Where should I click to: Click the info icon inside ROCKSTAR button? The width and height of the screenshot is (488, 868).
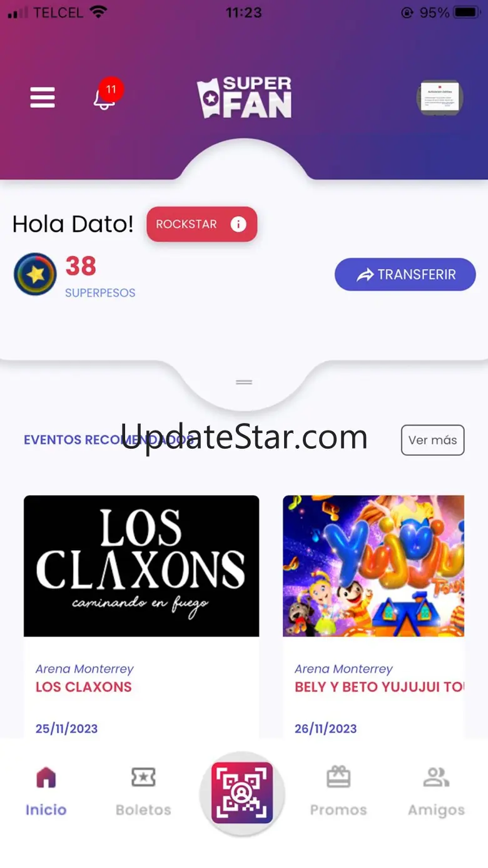tap(238, 224)
